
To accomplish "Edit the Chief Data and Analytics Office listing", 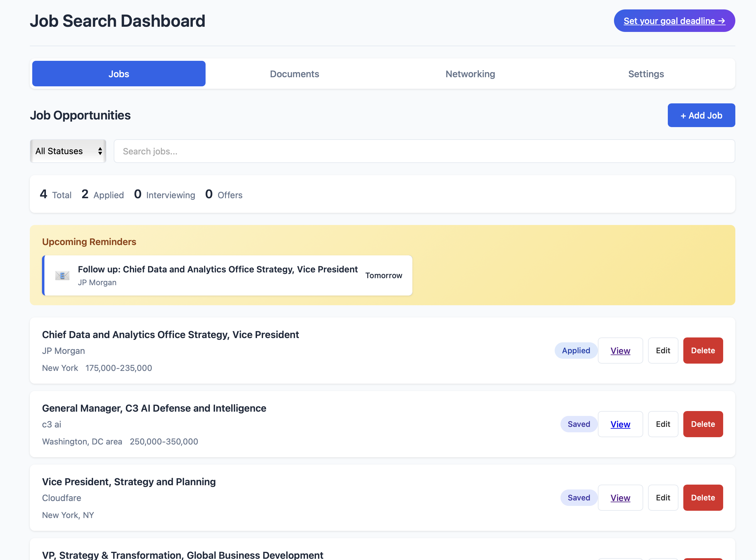I will [x=663, y=351].
